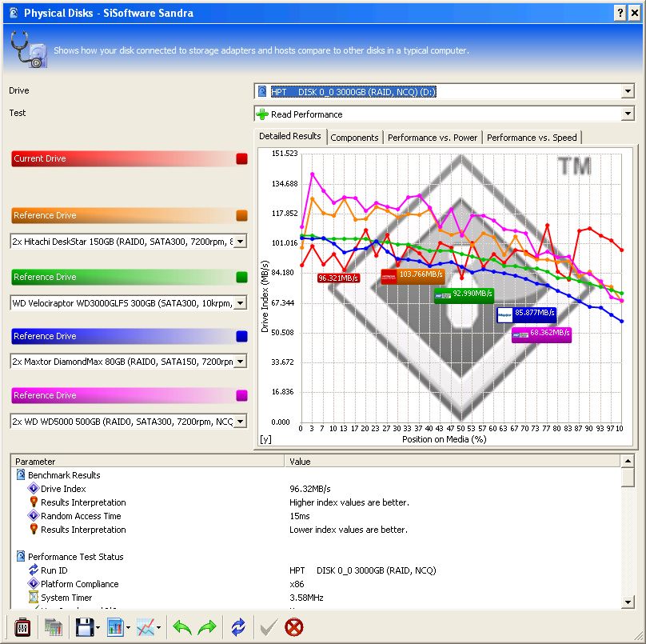646x644 pixels.
Task: Open the line graph icon's dropdown arrow
Action: pos(158,628)
